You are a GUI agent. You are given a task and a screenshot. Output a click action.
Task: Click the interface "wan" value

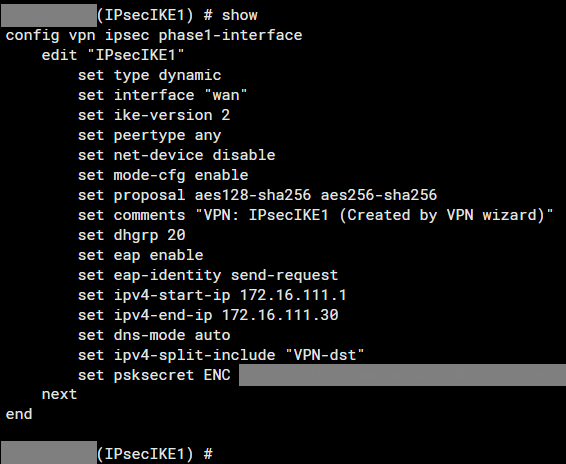point(226,95)
